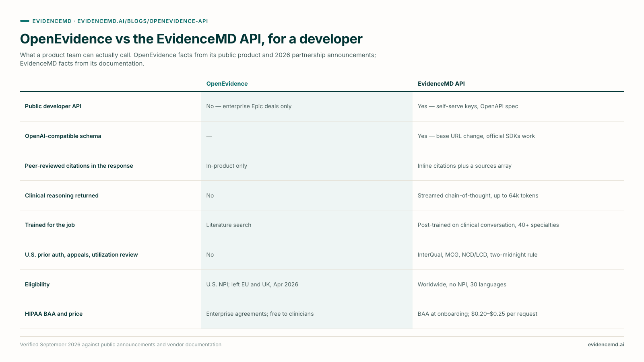The height and width of the screenshot is (362, 644).
Task: Select the "Trained for the job" row label
Action: tap(50, 225)
